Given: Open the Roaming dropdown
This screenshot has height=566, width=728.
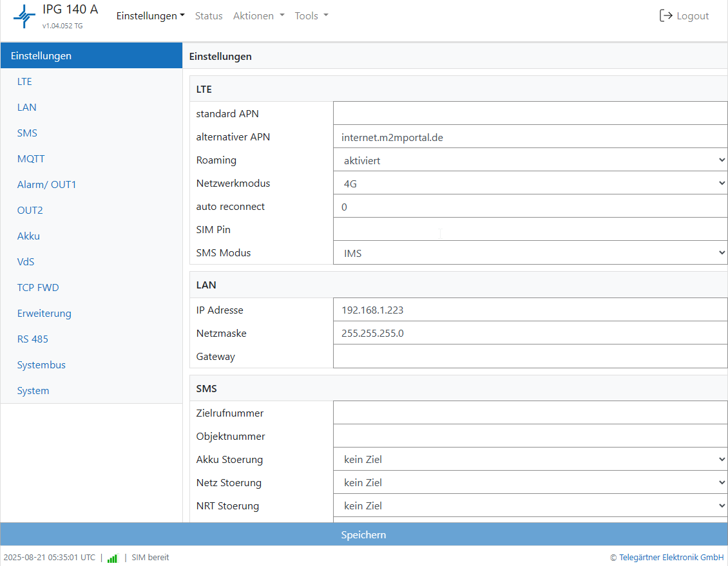Looking at the screenshot, I should tap(530, 160).
